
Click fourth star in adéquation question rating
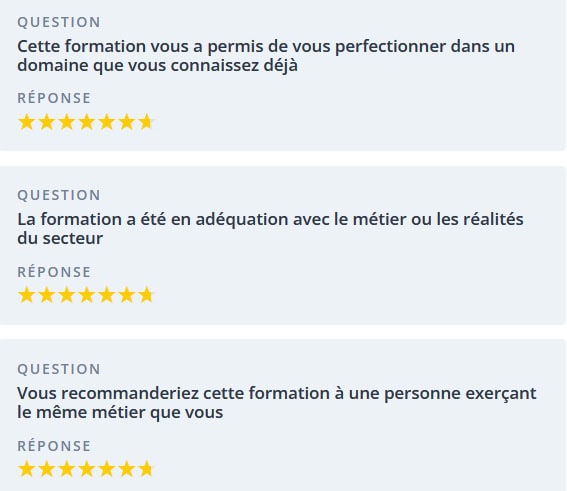(87, 295)
